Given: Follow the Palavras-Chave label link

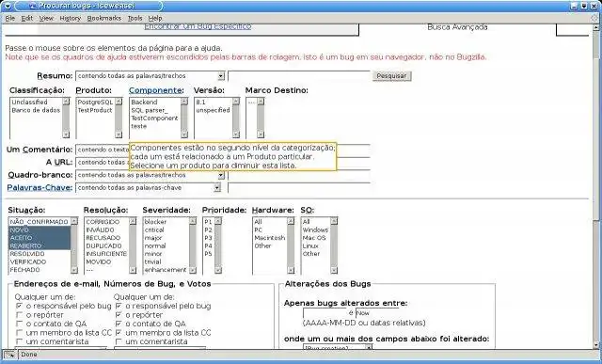Looking at the screenshot, I should click(x=40, y=188).
